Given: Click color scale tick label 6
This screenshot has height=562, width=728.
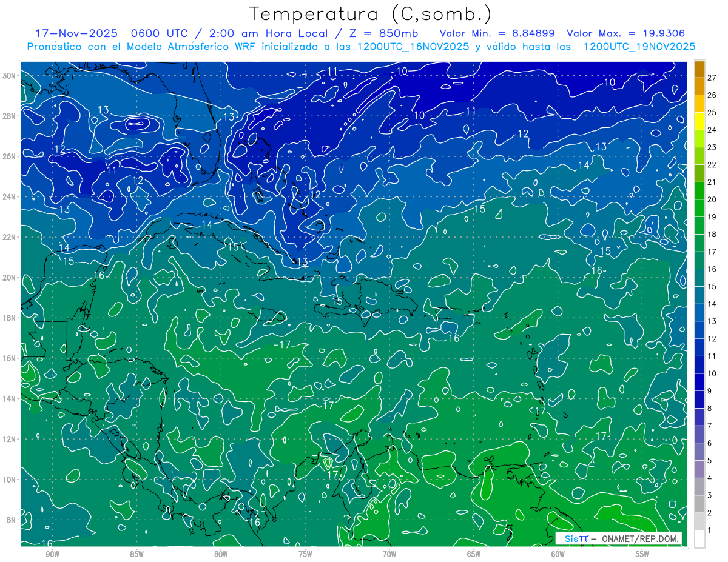Looking at the screenshot, I should click(x=710, y=443).
